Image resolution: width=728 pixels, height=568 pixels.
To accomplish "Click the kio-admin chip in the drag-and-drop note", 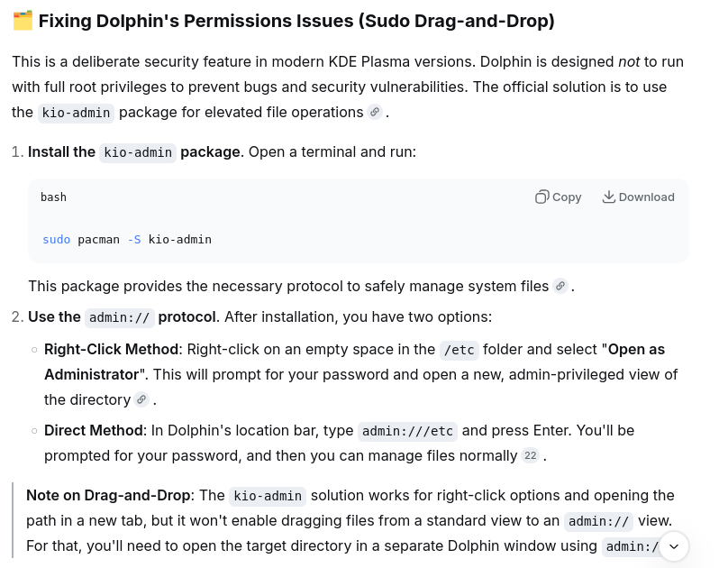I will coord(268,496).
